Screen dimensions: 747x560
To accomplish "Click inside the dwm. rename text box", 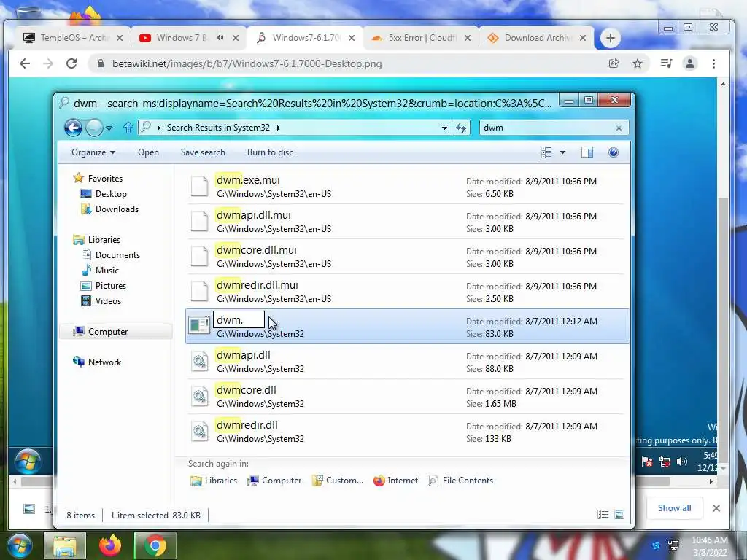I will coord(239,319).
